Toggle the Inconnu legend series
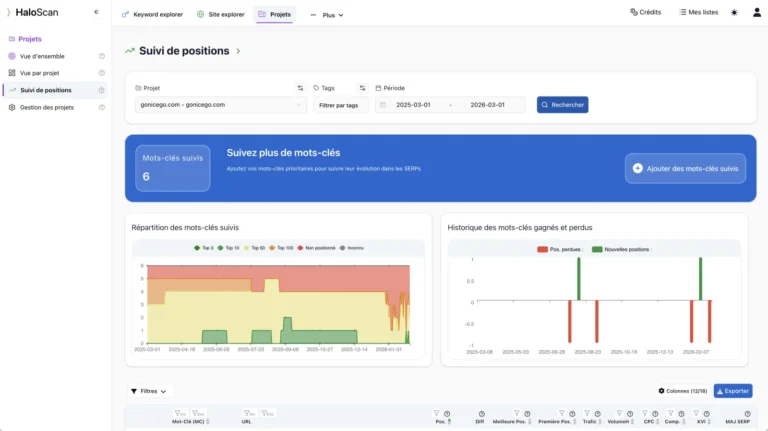Image resolution: width=768 pixels, height=431 pixels. click(352, 248)
